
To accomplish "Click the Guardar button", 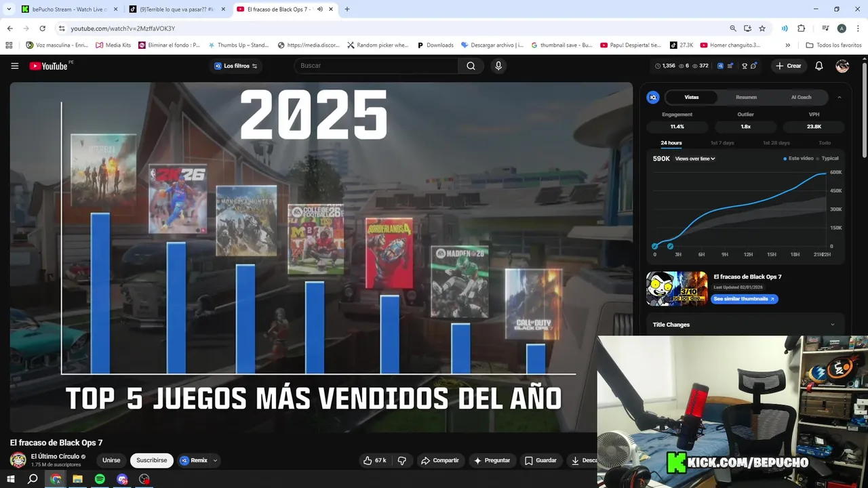I will tap(540, 460).
